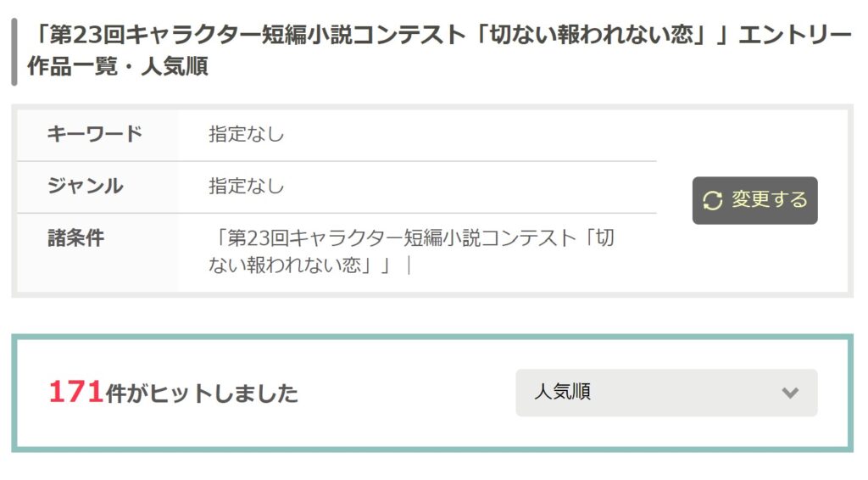
Task: Click 第23回キャラクター短編小説コンテスト in the heading
Action: (x=258, y=35)
